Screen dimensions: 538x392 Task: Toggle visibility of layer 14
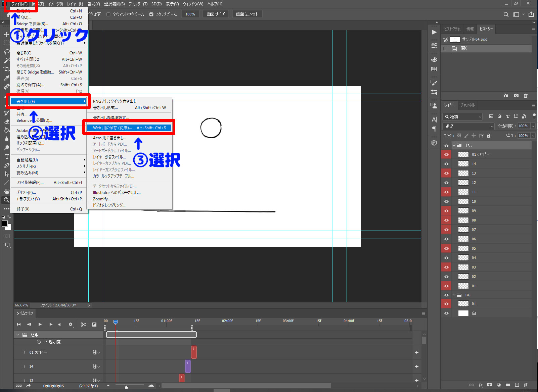click(x=446, y=164)
